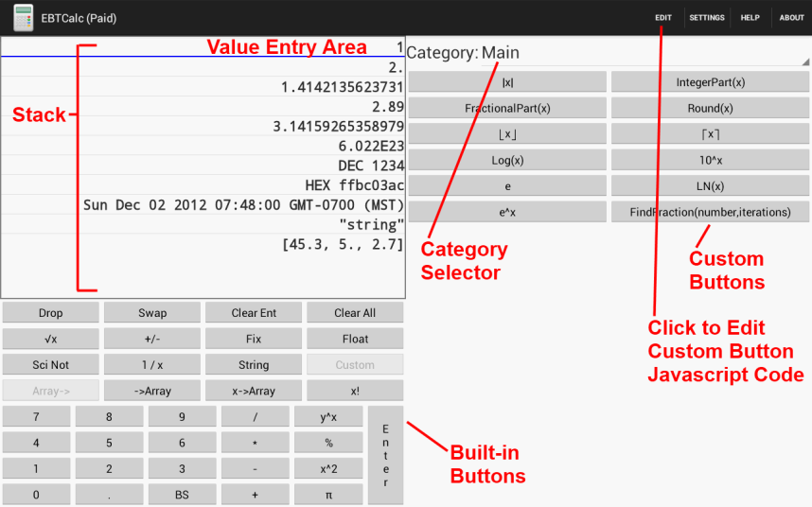Tap the BS backspace button

pos(182,495)
